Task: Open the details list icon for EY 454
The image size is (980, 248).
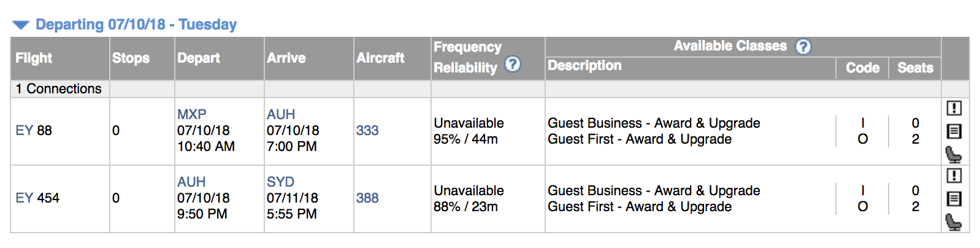Action: pos(954,198)
